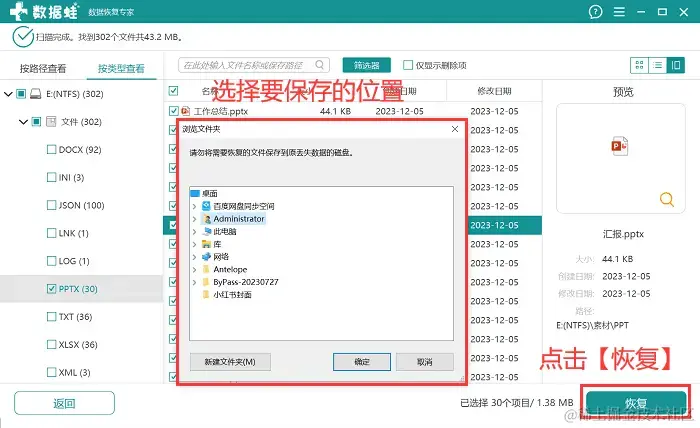Click the 筛选器 filter button
700x428 pixels.
click(367, 65)
